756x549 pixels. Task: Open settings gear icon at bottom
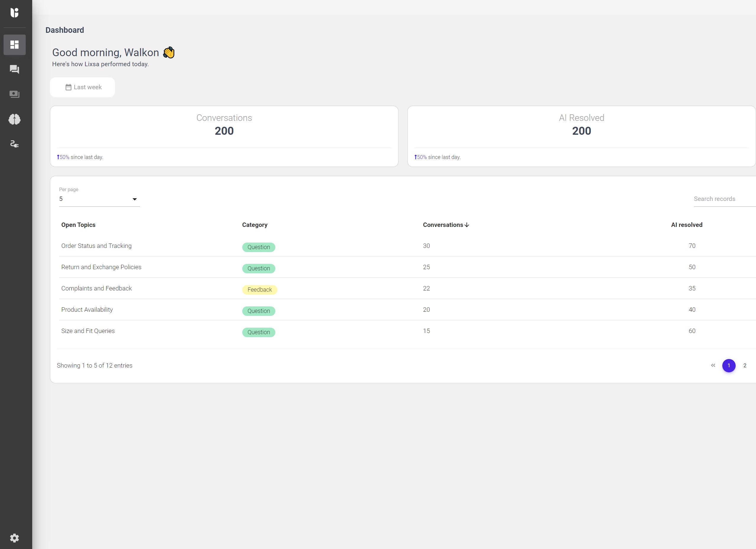point(14,538)
